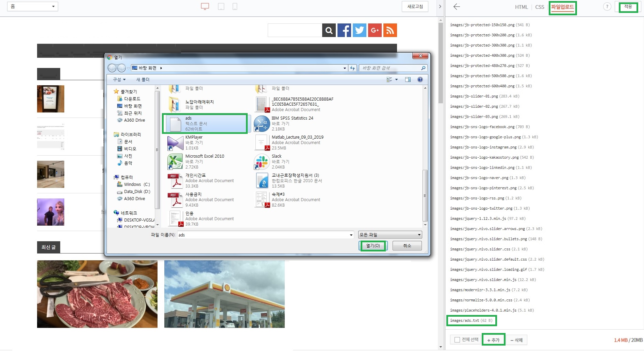
Task: Select images/ads.txt in upload list
Action: click(x=471, y=320)
